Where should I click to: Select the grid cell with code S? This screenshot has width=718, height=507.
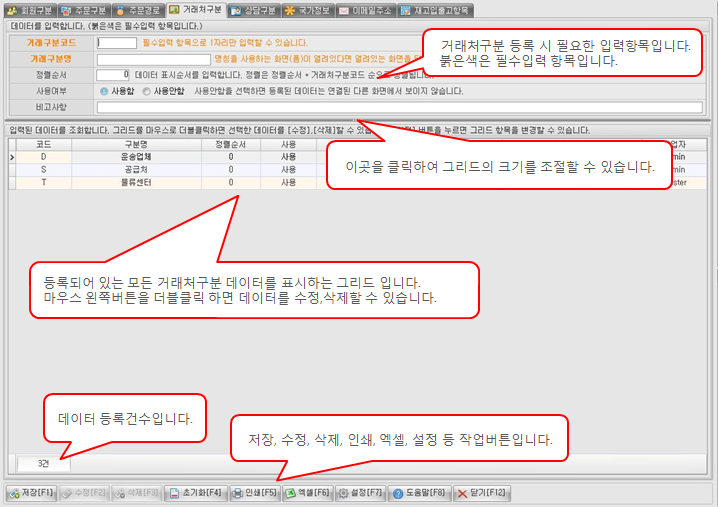(44, 170)
